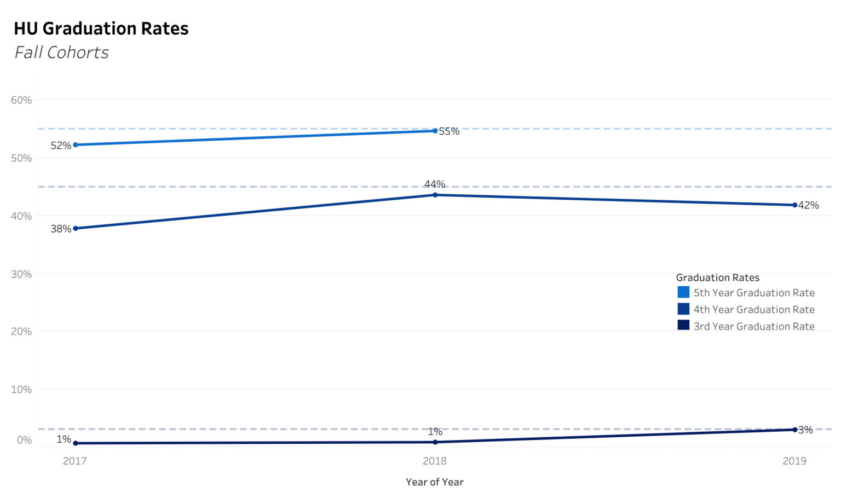Image resolution: width=841 pixels, height=504 pixels.
Task: Click the 42% data point for 2019
Action: pyautogui.click(x=794, y=205)
